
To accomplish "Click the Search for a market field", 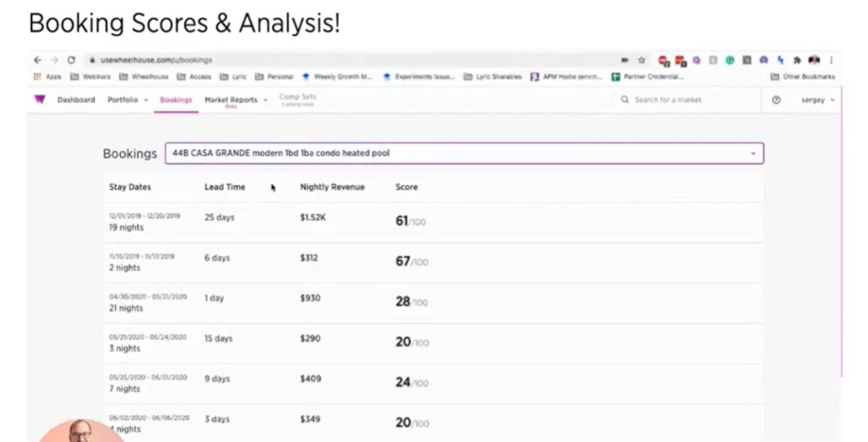I will pos(687,100).
